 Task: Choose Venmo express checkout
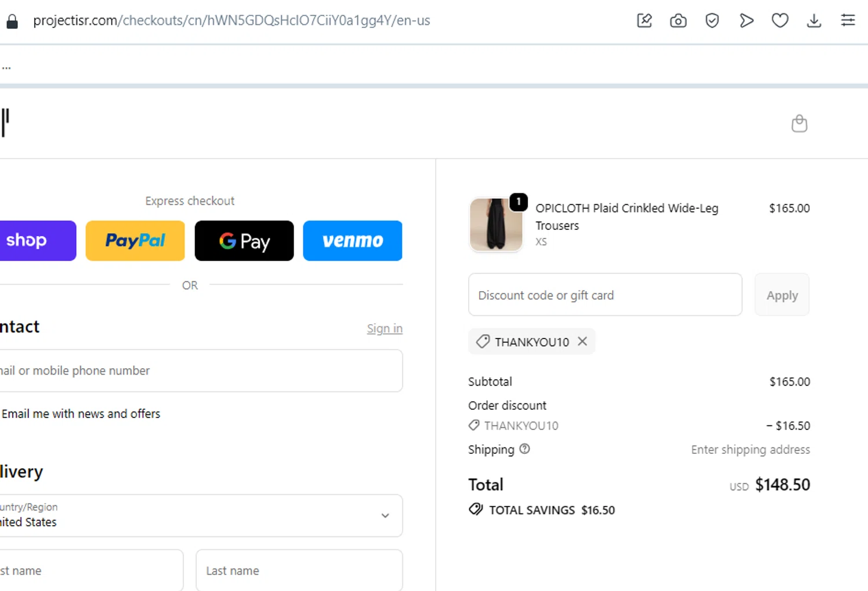click(352, 241)
